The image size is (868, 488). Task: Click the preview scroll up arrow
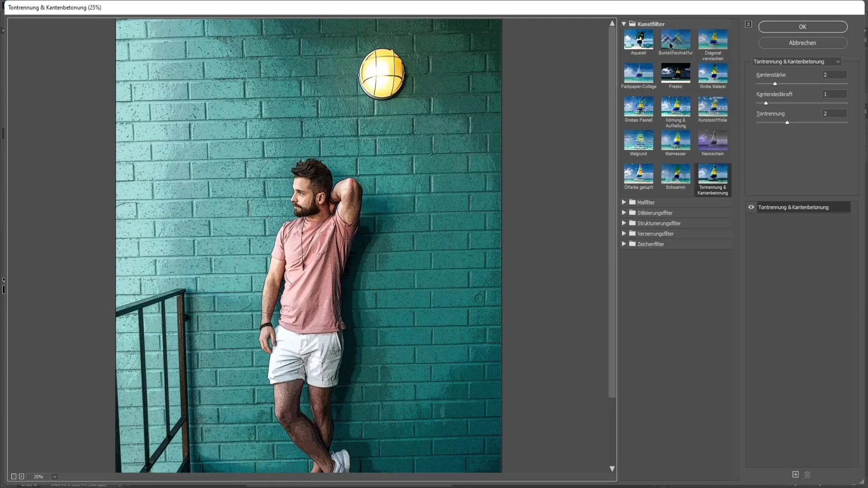[612, 23]
